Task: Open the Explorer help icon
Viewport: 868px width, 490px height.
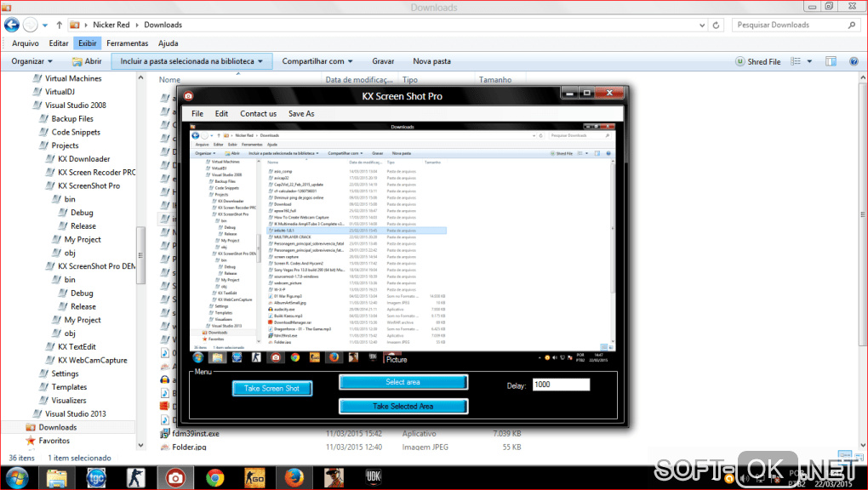Action: (x=854, y=61)
